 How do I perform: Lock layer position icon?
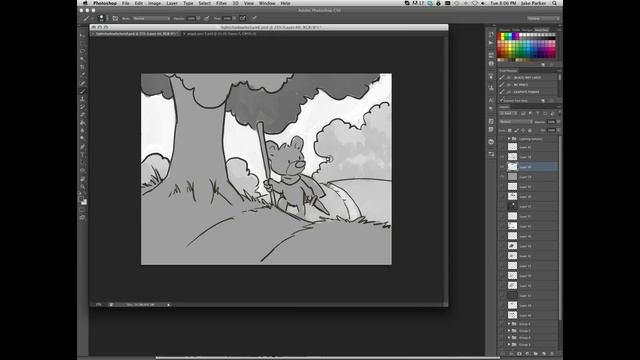point(523,131)
